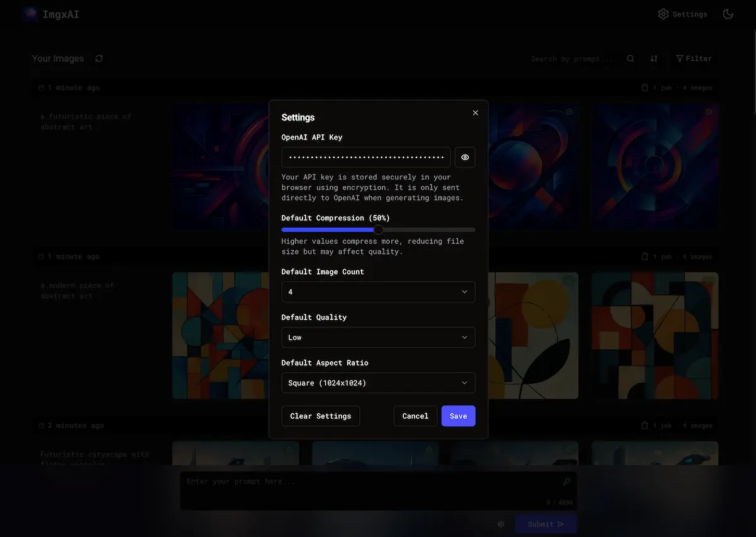756x537 pixels.
Task: Open first futuristic abstract art thumbnail
Action: point(220,166)
